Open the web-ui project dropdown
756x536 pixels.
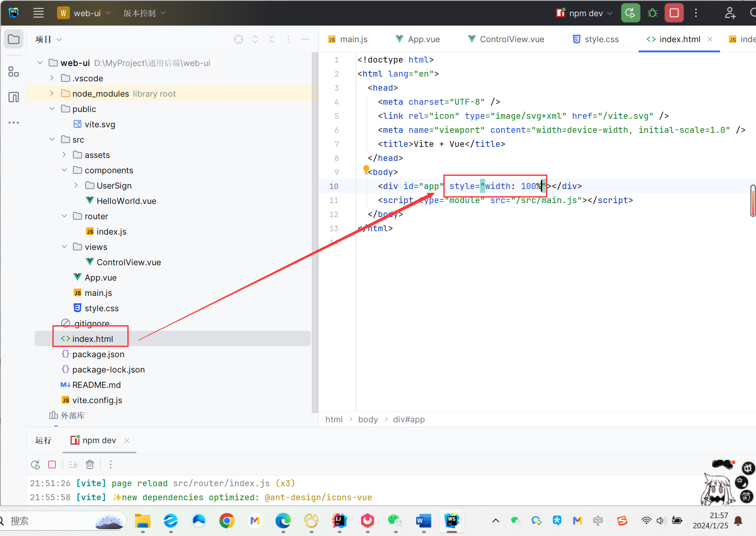tap(84, 13)
